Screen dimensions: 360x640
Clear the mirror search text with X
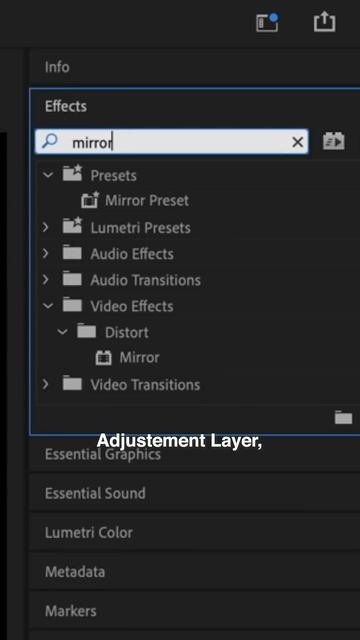298,142
